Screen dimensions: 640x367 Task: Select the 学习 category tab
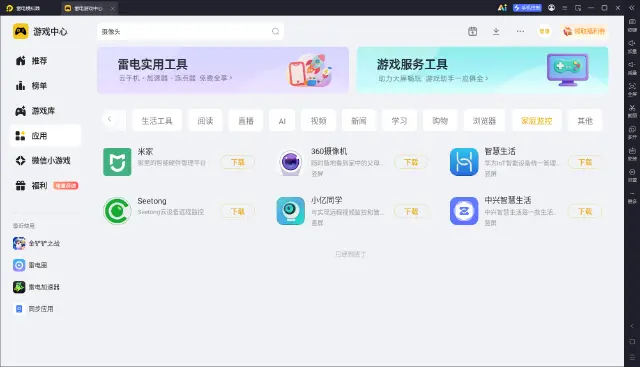click(399, 121)
